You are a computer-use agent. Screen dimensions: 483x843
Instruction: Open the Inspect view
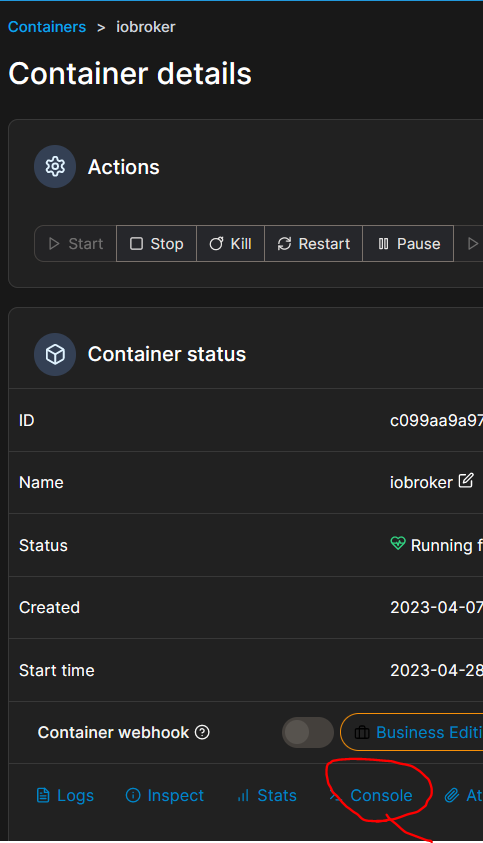pyautogui.click(x=165, y=795)
